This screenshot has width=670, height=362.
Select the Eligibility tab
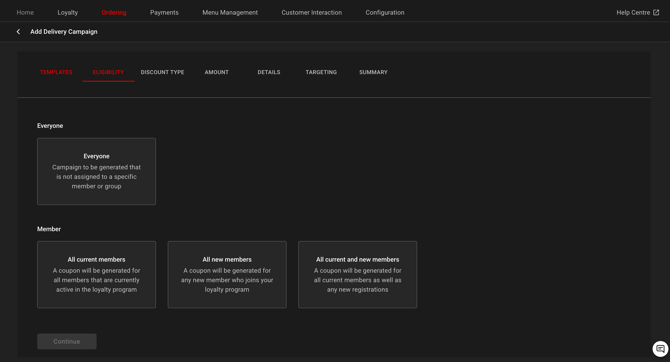[x=108, y=72]
